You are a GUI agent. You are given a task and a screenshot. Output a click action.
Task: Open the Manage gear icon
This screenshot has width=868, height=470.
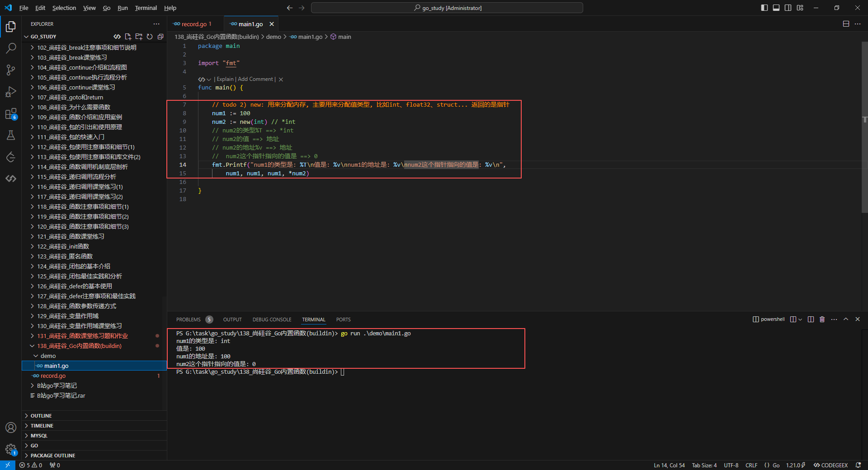point(11,449)
